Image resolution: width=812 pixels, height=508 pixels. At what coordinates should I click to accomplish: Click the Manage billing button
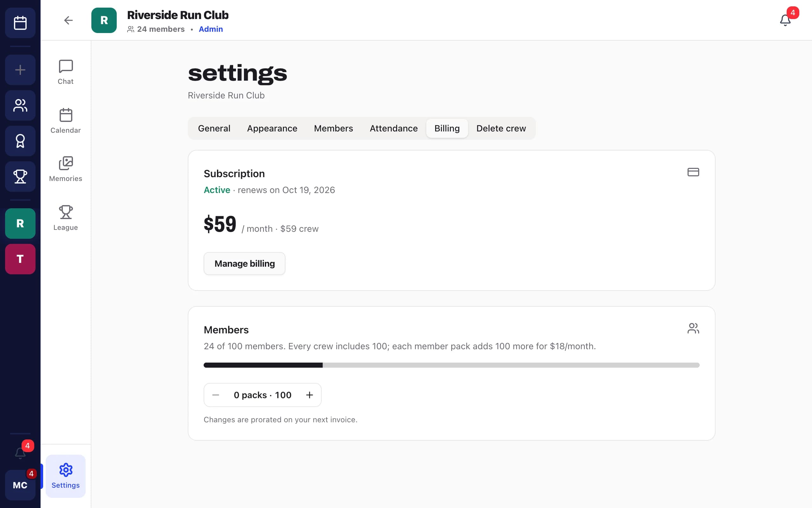[x=245, y=264]
